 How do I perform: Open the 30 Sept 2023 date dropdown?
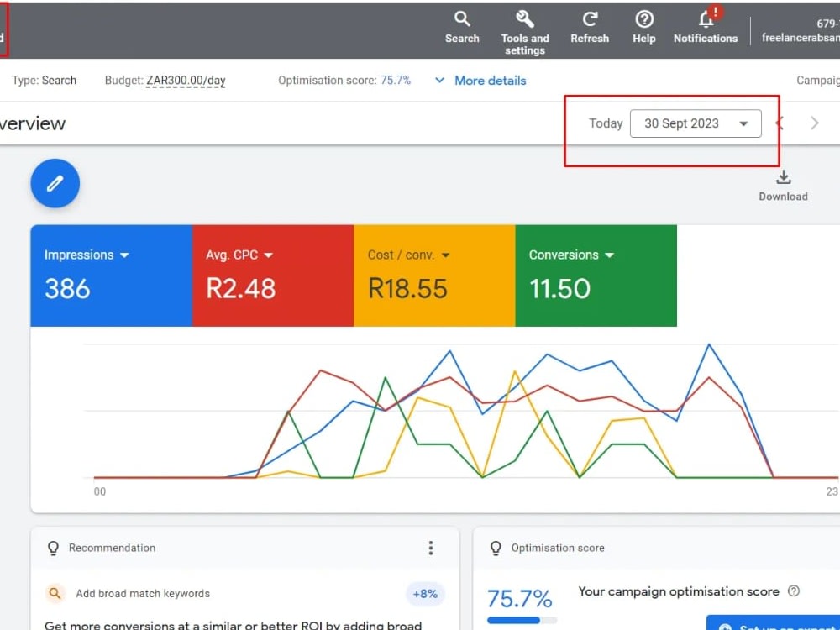click(x=696, y=123)
